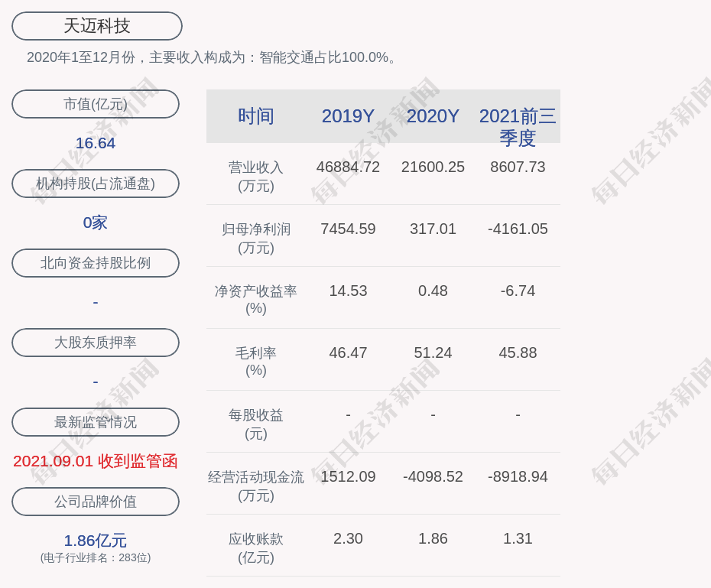Choose the 2021前三季度 column header
The height and width of the screenshot is (588, 711).
pyautogui.click(x=518, y=127)
